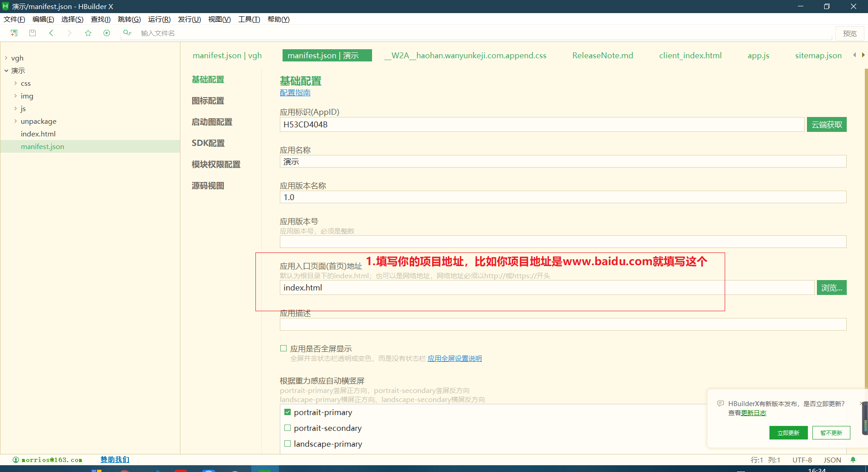868x472 pixels.
Task: Click the 云端获取 button for AppID
Action: [826, 124]
